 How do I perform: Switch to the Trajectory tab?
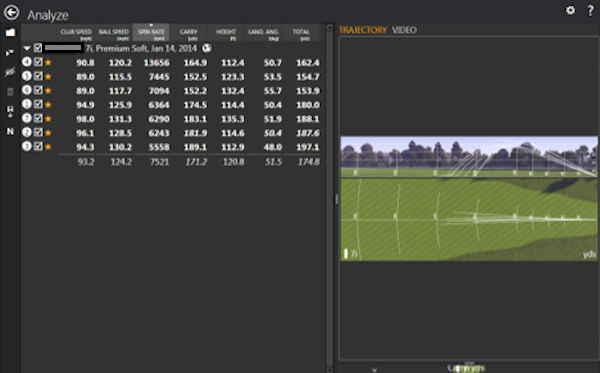(363, 30)
